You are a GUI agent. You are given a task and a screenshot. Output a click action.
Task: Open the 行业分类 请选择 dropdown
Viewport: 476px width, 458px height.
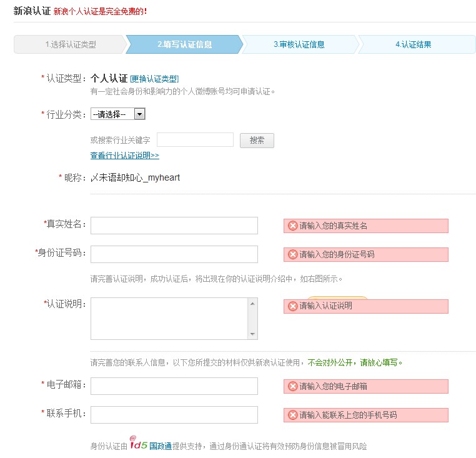pyautogui.click(x=118, y=114)
